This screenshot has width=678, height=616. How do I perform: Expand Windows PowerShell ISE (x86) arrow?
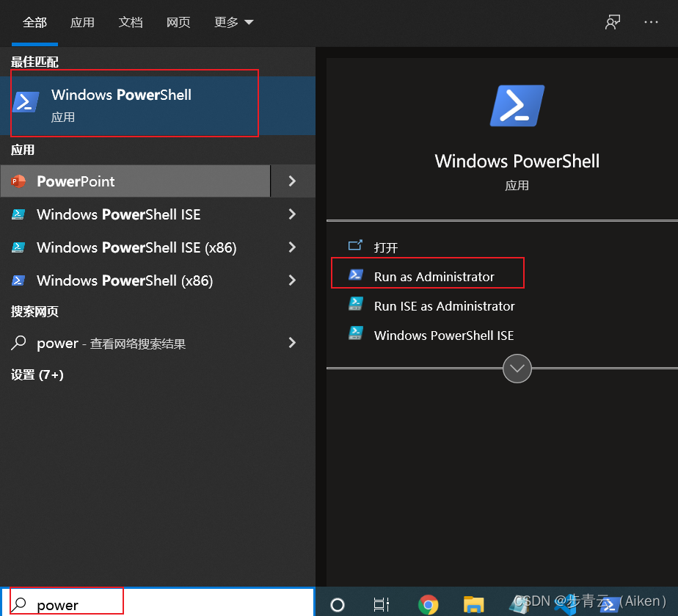pos(293,247)
